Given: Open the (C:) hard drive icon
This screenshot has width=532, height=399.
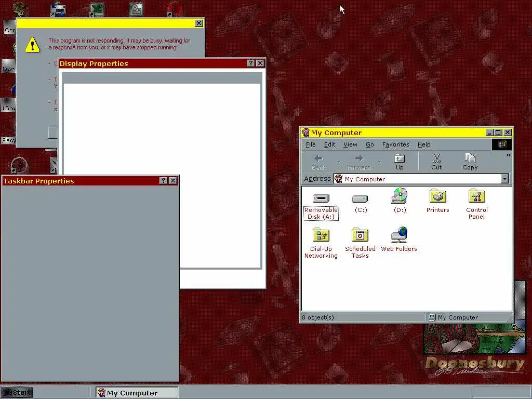Looking at the screenshot, I should point(360,199).
